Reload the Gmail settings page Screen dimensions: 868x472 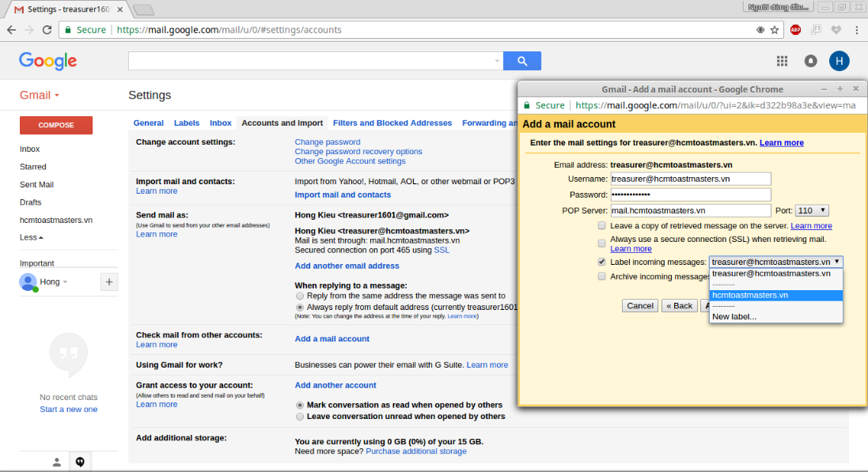click(x=47, y=30)
